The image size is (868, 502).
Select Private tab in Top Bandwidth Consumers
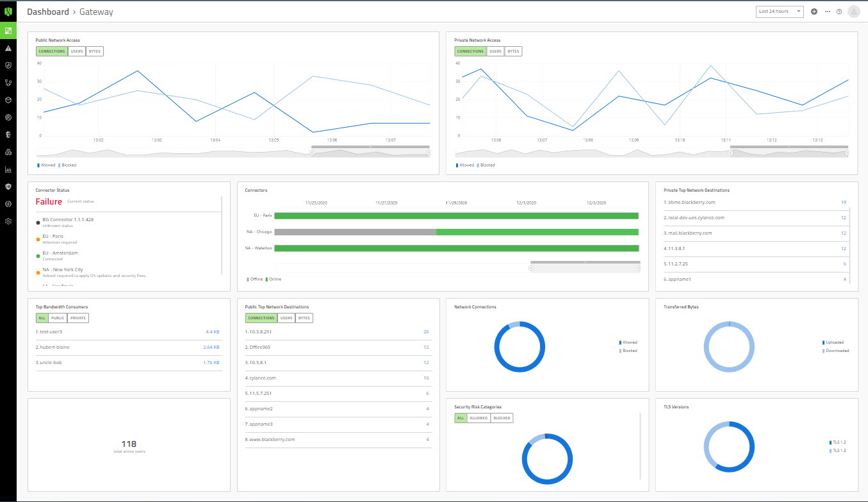pos(78,318)
